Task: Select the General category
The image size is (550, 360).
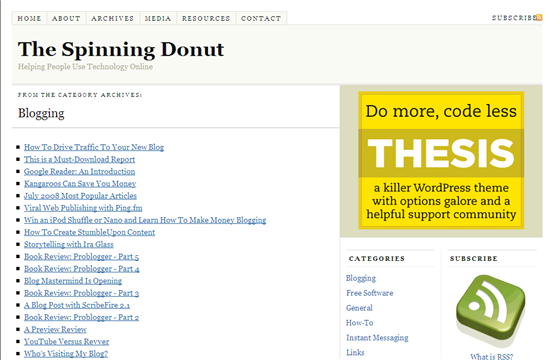Action: [359, 308]
